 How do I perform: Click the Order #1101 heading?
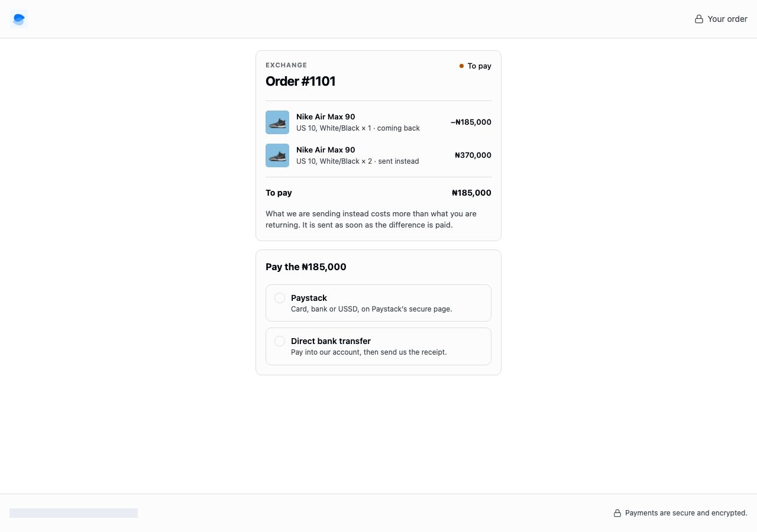[x=300, y=82]
